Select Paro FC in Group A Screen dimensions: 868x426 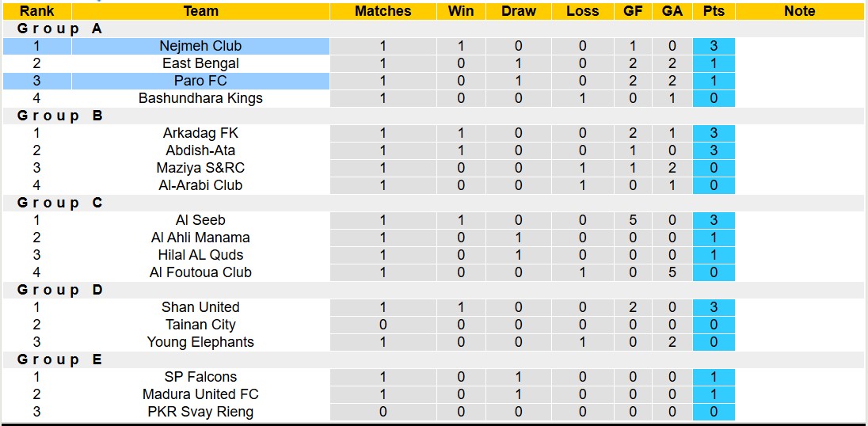tap(200, 81)
